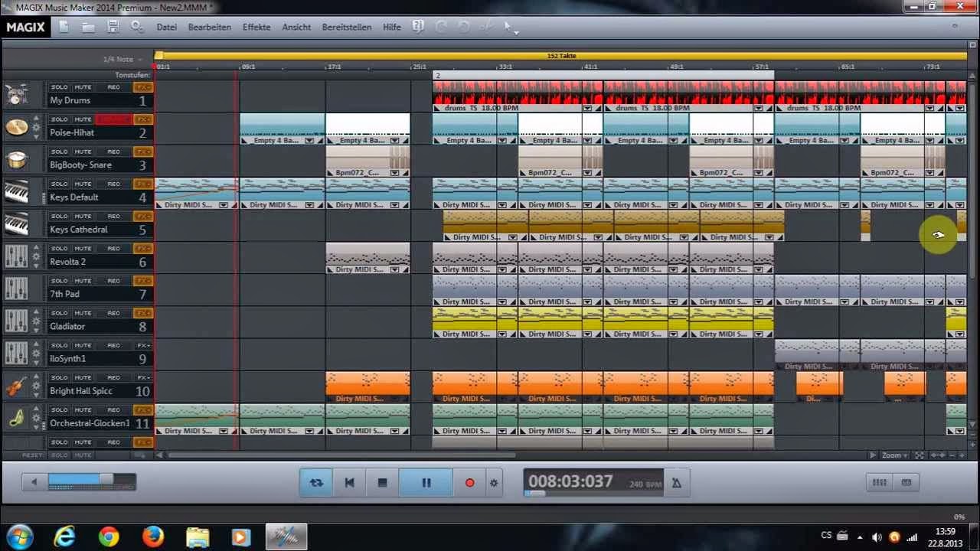Open a project with the folder icon
Viewport: 980px width, 551px height.
coord(89,27)
